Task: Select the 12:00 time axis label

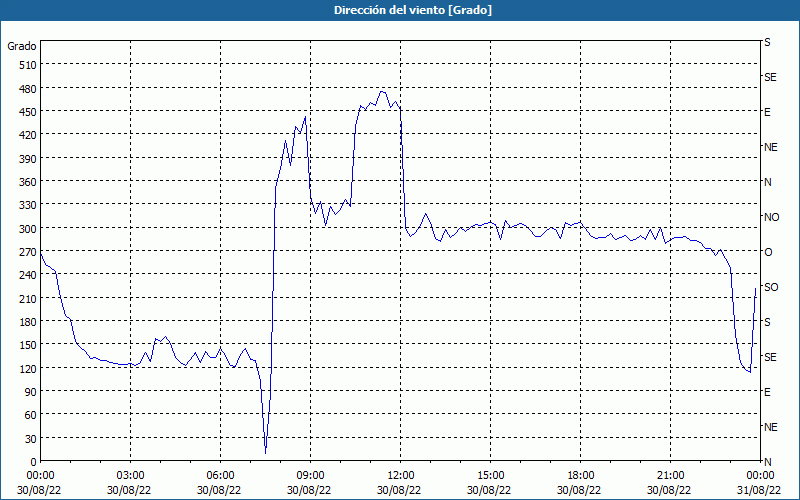Action: pos(401,476)
